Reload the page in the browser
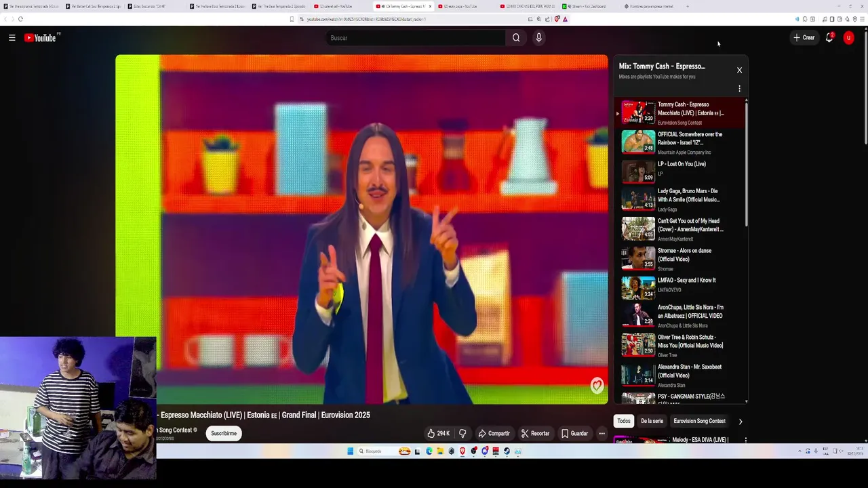 click(x=20, y=19)
